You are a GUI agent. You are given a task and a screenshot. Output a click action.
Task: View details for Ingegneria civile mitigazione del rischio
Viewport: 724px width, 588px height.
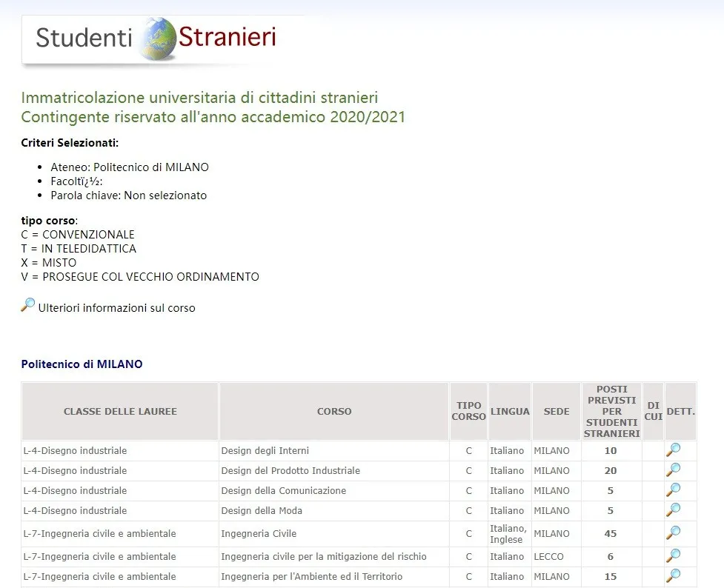[673, 555]
